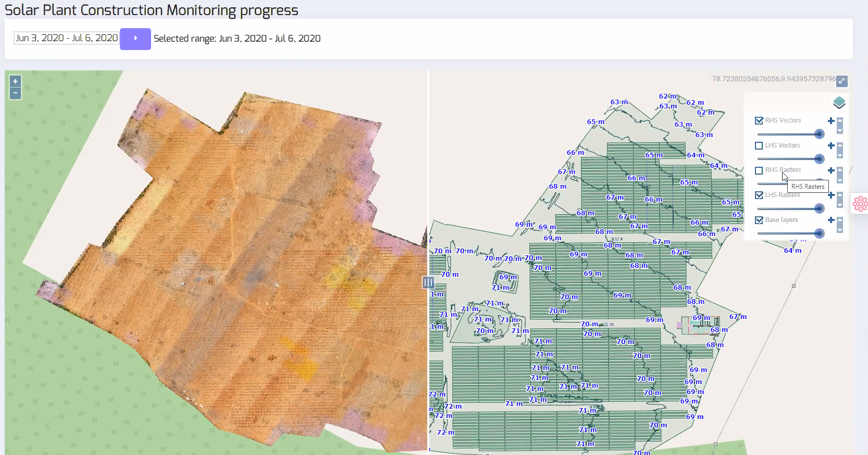Click the Base layers label
Image resolution: width=868 pixels, height=455 pixels.
click(781, 220)
